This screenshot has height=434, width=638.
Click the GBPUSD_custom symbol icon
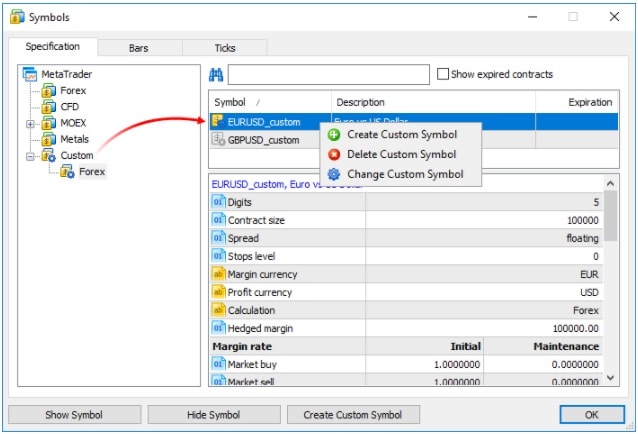pos(218,140)
